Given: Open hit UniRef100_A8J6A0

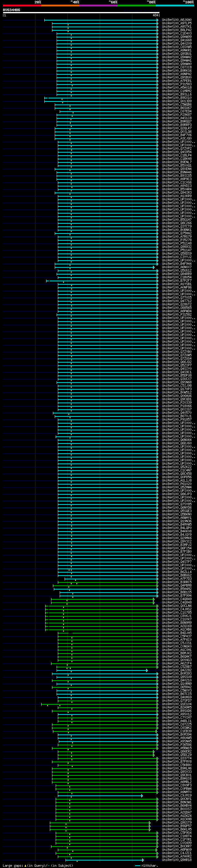Looking at the screenshot, I should coord(177,20).
